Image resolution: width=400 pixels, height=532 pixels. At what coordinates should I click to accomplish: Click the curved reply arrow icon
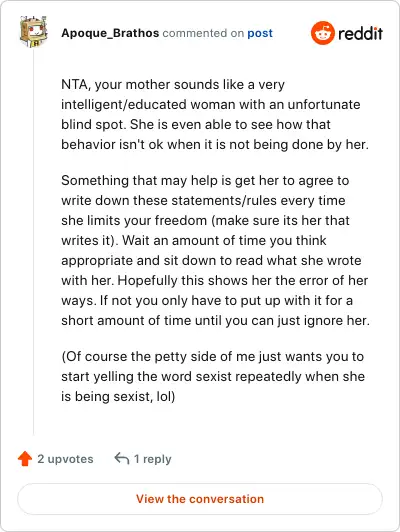121,458
